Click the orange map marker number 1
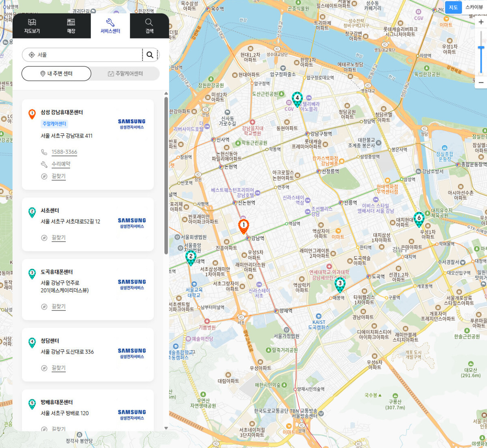The width and height of the screenshot is (487, 448). tap(243, 225)
